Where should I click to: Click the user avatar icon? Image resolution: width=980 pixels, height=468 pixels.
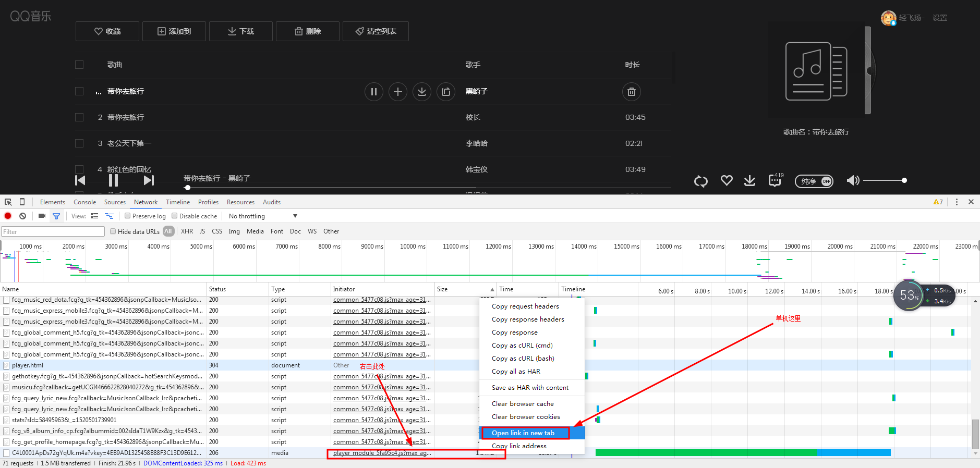pyautogui.click(x=888, y=18)
